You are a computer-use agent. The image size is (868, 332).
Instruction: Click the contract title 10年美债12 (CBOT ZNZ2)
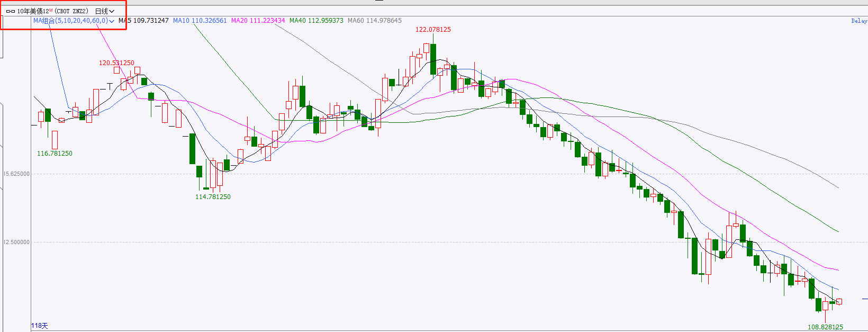(x=52, y=11)
